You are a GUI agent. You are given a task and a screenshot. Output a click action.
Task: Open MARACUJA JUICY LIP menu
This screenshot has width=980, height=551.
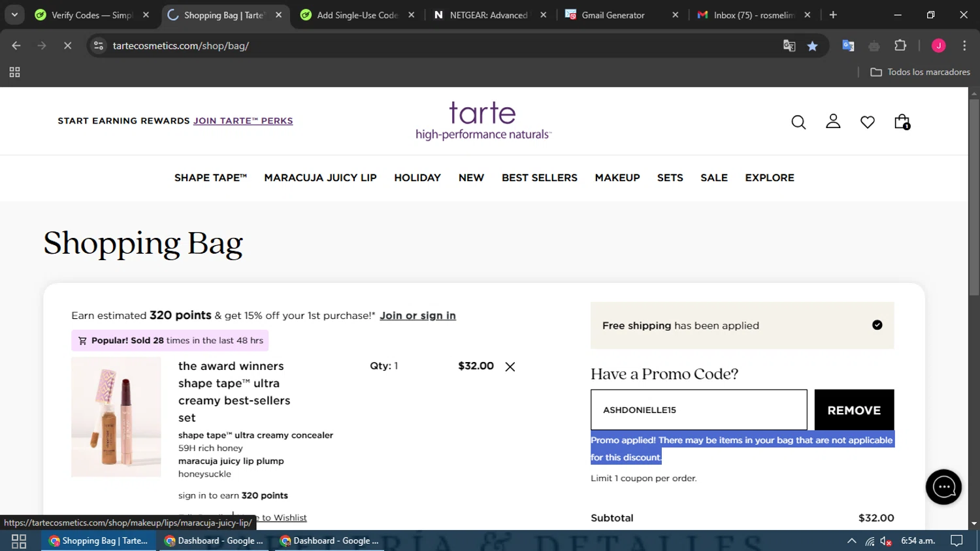point(320,178)
